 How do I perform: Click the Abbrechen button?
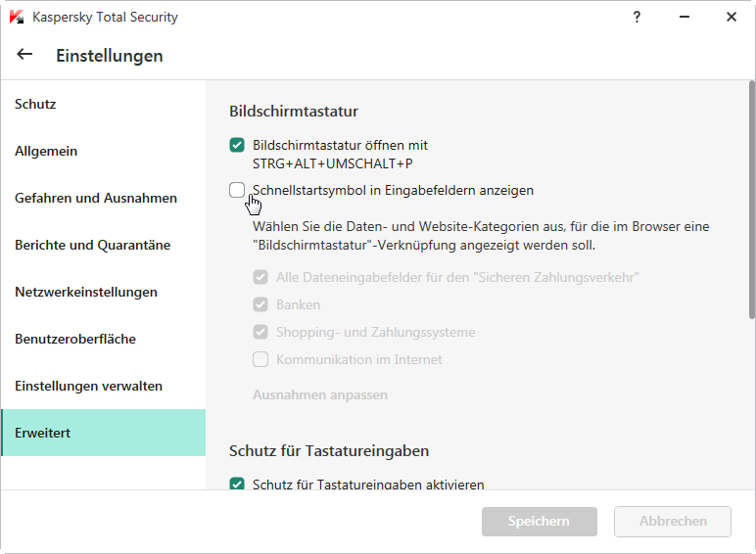coord(673,522)
